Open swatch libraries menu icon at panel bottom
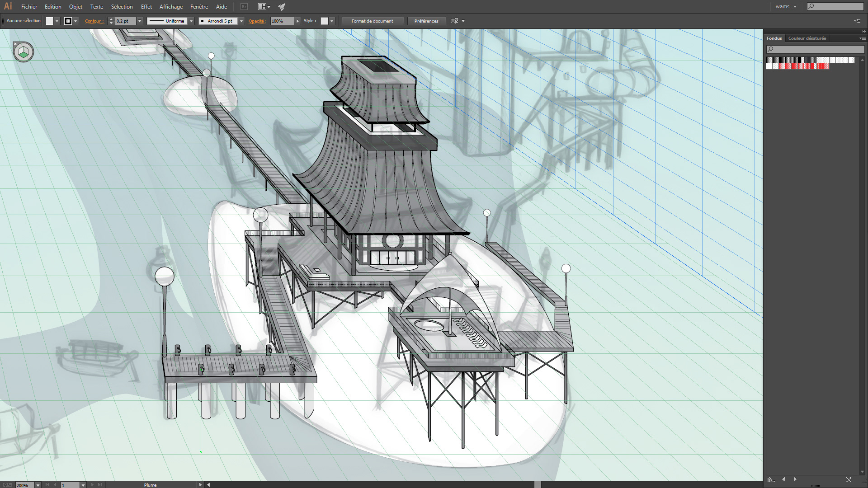The height and width of the screenshot is (488, 868). coord(771,480)
